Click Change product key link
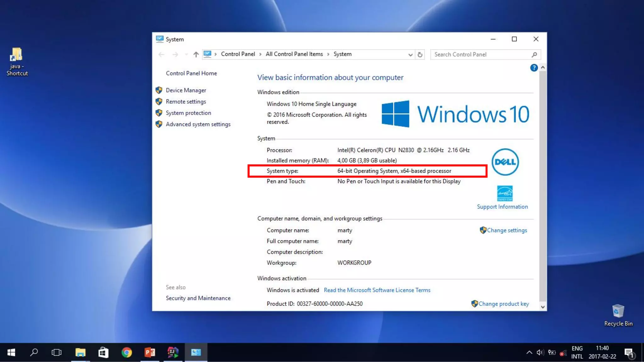 click(503, 304)
